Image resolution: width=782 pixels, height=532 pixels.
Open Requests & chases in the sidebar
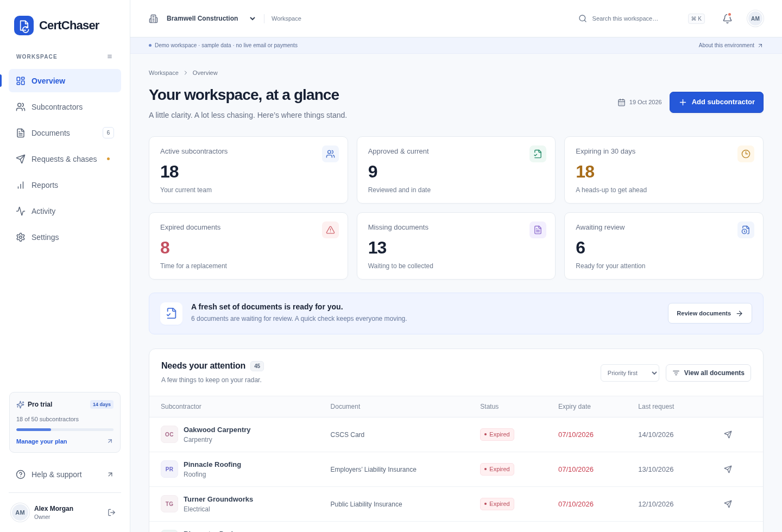click(65, 159)
